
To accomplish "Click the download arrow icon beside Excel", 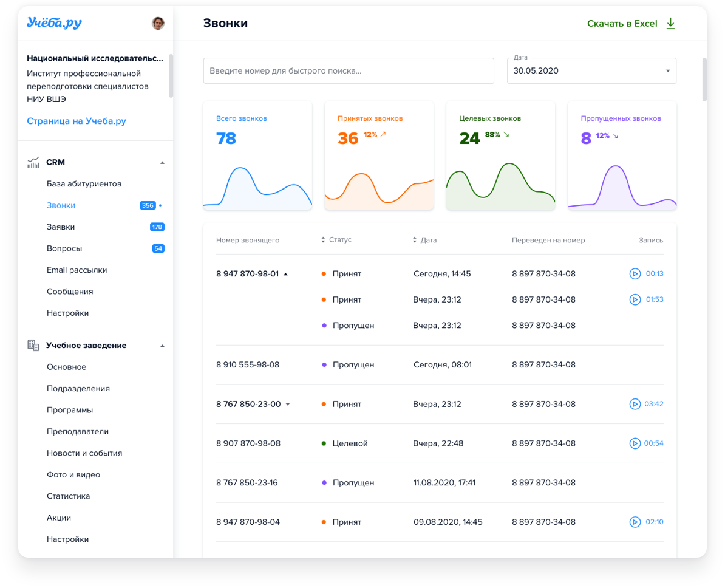I will (x=670, y=24).
